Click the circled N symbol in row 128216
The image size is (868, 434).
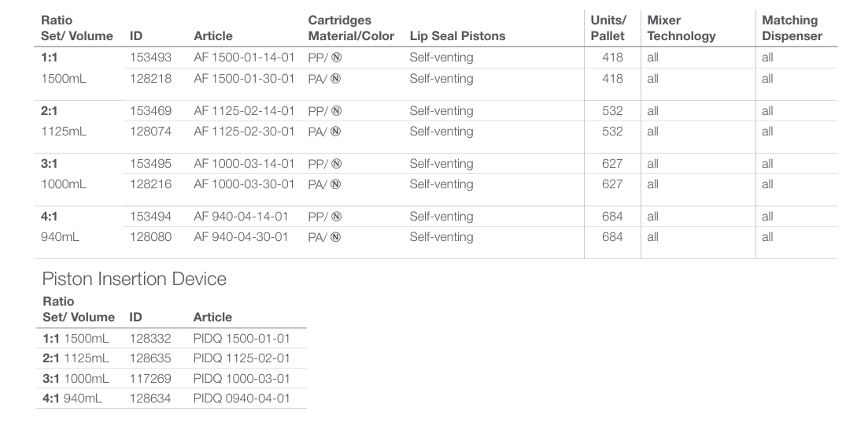pyautogui.click(x=336, y=184)
